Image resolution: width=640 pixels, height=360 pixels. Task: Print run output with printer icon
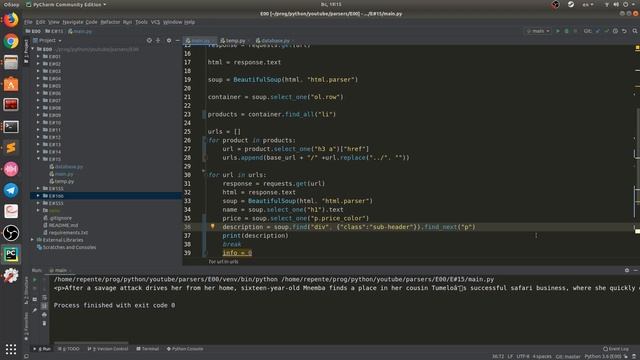44,315
